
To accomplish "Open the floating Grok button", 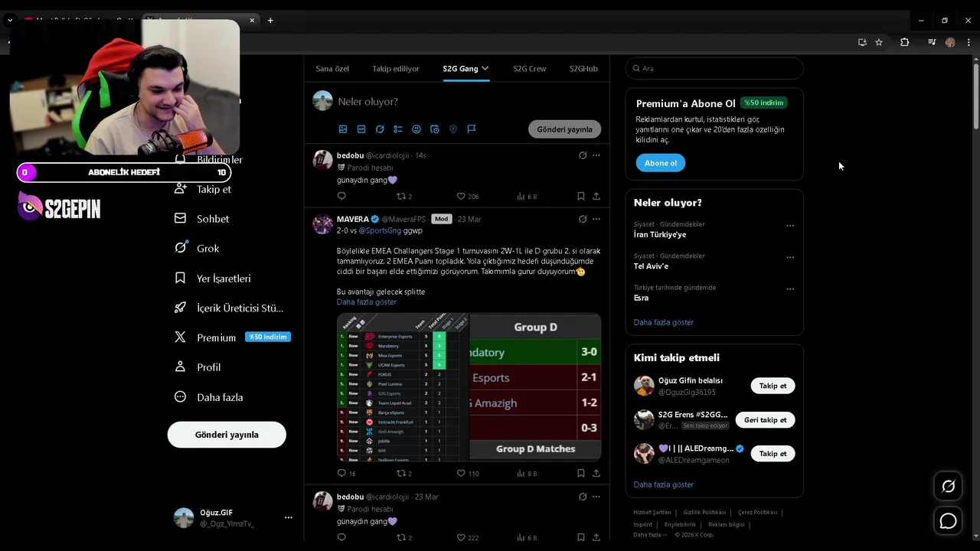I will 948,486.
